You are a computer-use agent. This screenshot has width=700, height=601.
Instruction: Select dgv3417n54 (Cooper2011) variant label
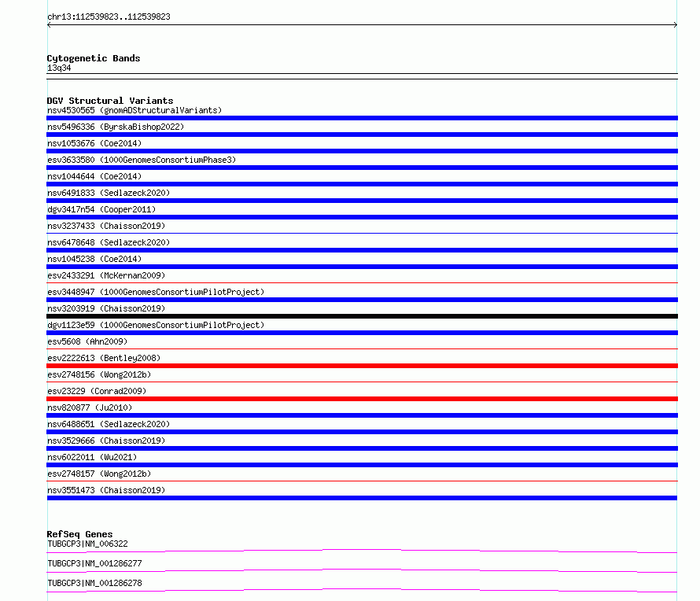[101, 209]
